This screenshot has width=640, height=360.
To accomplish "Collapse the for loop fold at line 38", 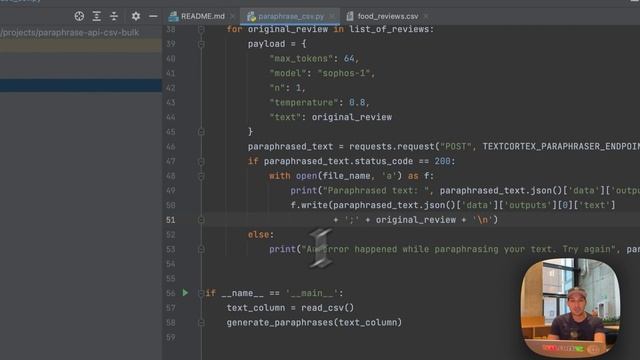I will (201, 29).
